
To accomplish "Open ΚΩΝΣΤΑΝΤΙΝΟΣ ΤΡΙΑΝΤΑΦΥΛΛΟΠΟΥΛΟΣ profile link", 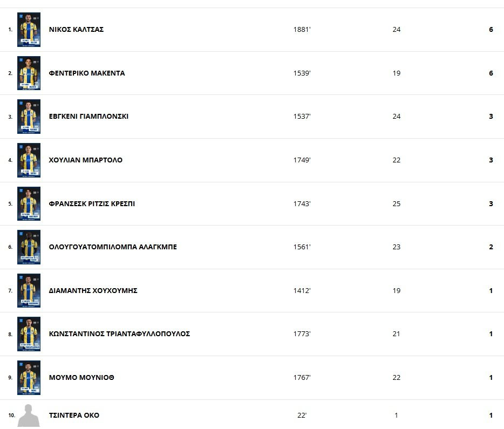I will (119, 334).
